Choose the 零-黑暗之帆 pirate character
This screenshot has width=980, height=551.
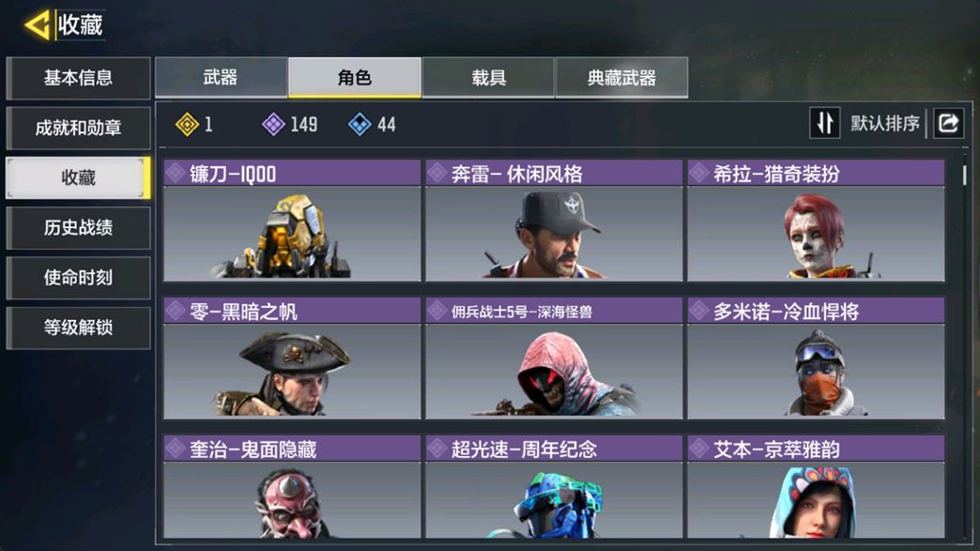(x=292, y=358)
